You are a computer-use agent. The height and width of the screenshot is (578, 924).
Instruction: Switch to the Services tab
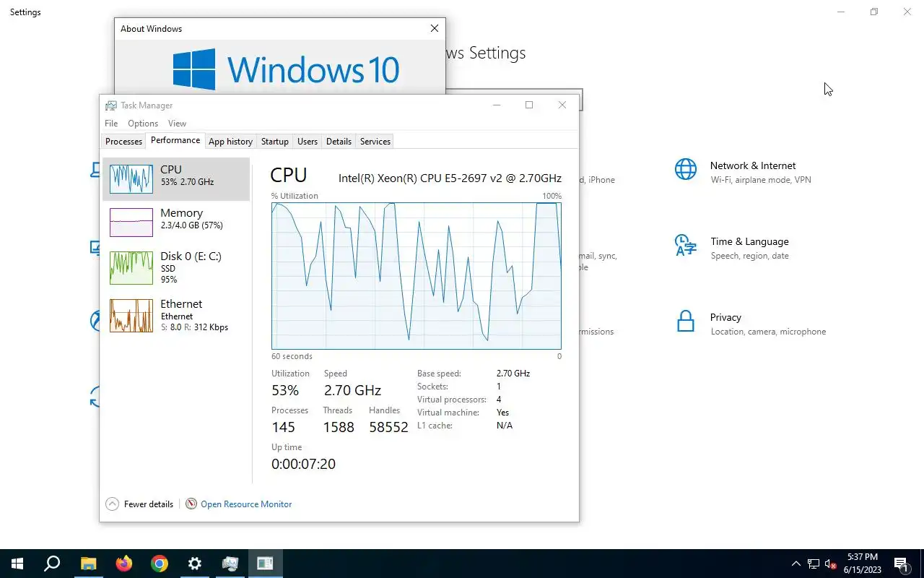[x=375, y=142]
